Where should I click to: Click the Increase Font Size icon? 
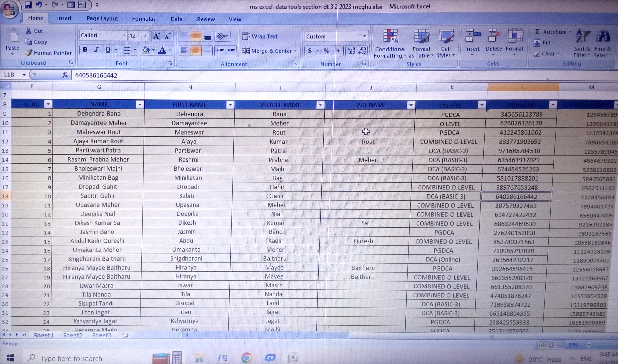click(156, 36)
